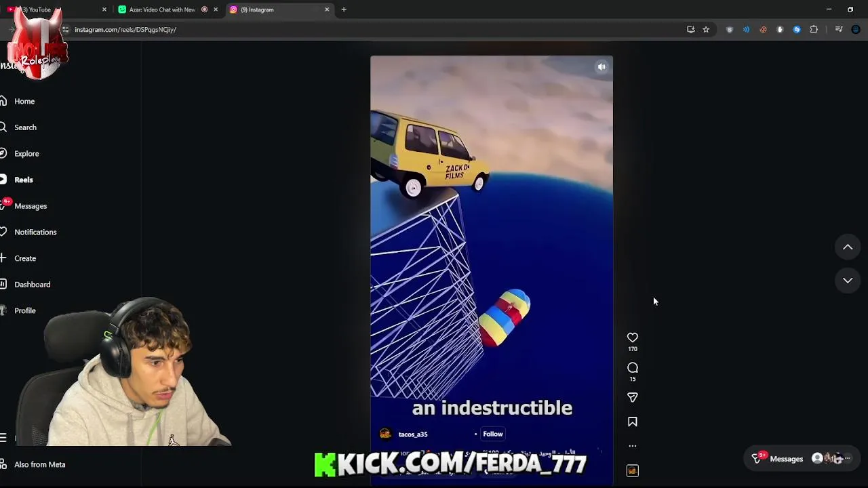Open Profile page

25,310
